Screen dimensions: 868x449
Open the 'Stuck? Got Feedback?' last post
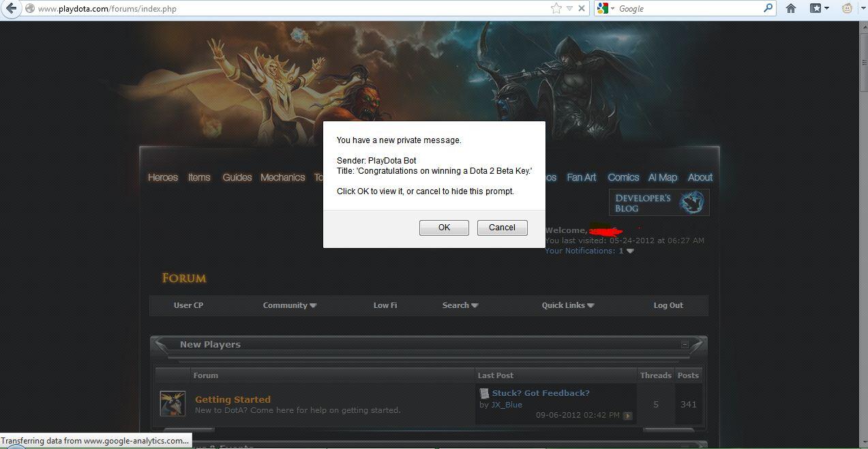[541, 393]
